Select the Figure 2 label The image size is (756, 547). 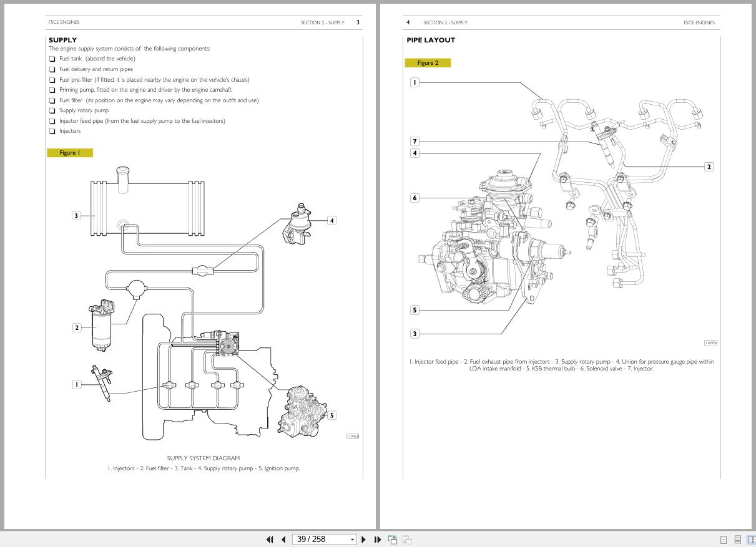click(428, 63)
